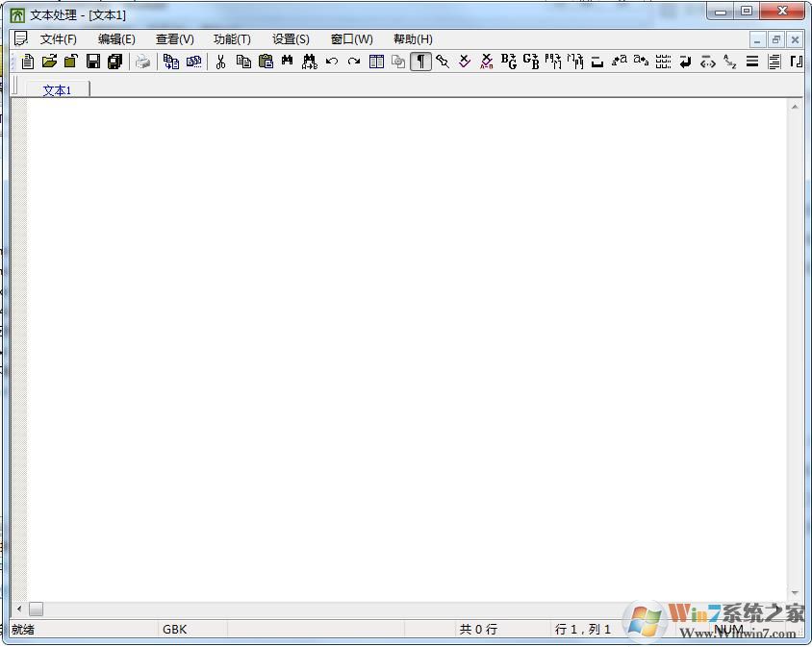Click the Paste clipboard icon
The height and width of the screenshot is (647, 812).
tap(266, 62)
